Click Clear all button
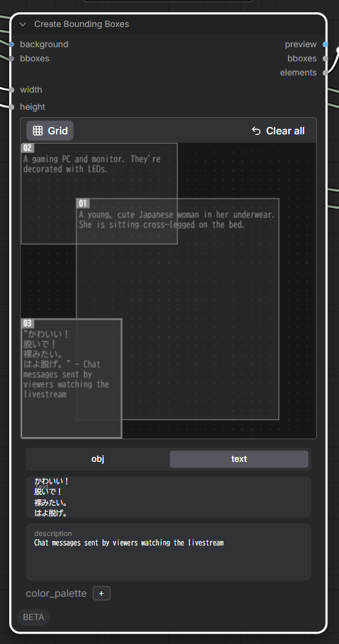Screen dimensions: 339x644 tap(278, 131)
